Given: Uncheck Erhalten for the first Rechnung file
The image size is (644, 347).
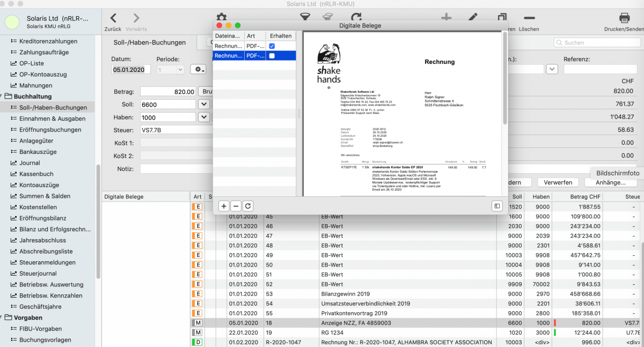Looking at the screenshot, I should pos(272,47).
